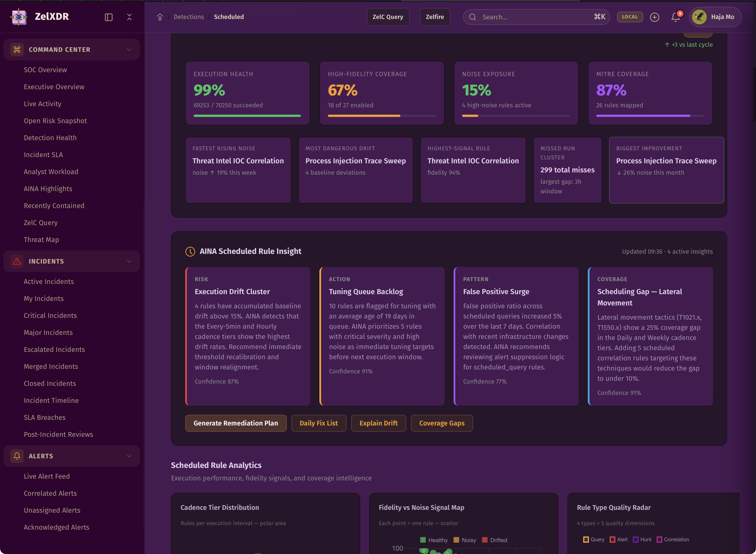Image resolution: width=756 pixels, height=554 pixels.
Task: Collapse the Command Center section
Action: coord(129,50)
